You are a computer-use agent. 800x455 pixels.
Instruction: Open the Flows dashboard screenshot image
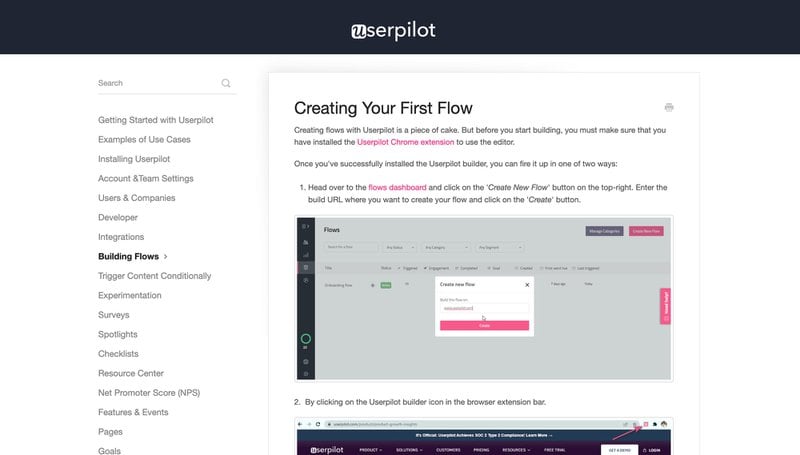(x=484, y=298)
